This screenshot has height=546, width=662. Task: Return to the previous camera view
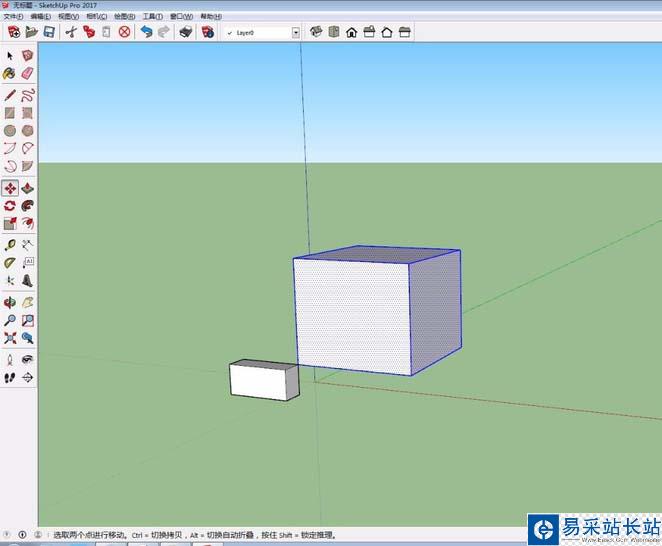[x=27, y=338]
